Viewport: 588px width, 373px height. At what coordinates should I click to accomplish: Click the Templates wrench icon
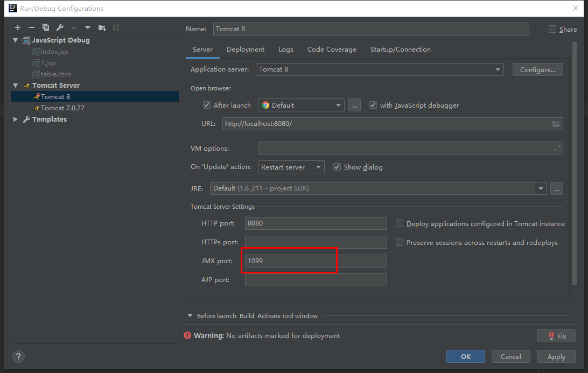click(x=26, y=119)
